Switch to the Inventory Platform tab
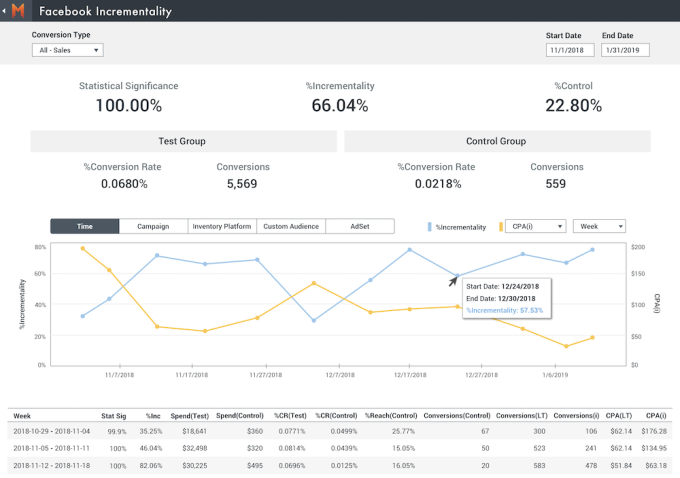The image size is (680, 478). click(222, 227)
